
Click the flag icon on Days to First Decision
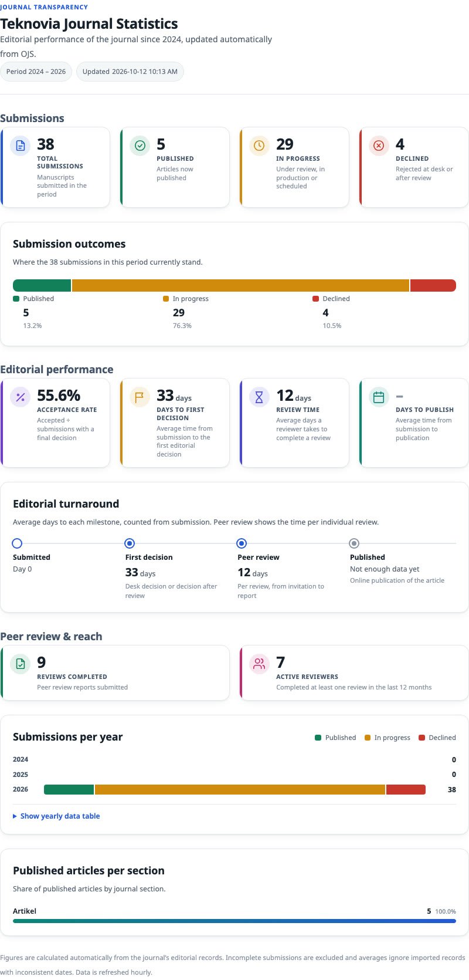(x=140, y=397)
